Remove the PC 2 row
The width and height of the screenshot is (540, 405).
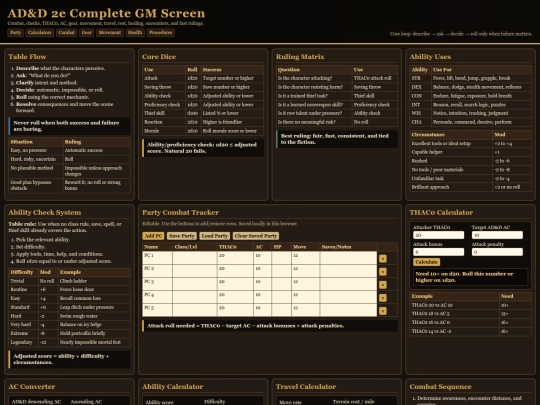[383, 272]
